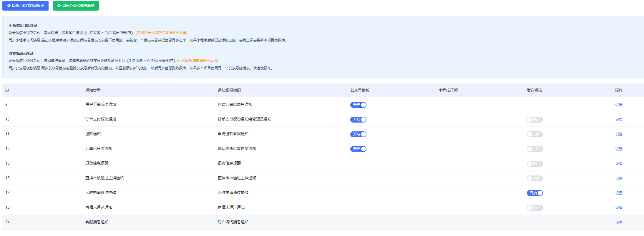Disable 发送短信 for 入驻申请通过提醒
The width and height of the screenshot is (644, 236).
(x=535, y=193)
